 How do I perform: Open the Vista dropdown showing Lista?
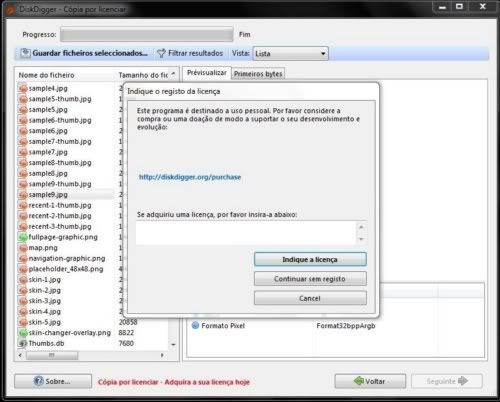(290, 54)
